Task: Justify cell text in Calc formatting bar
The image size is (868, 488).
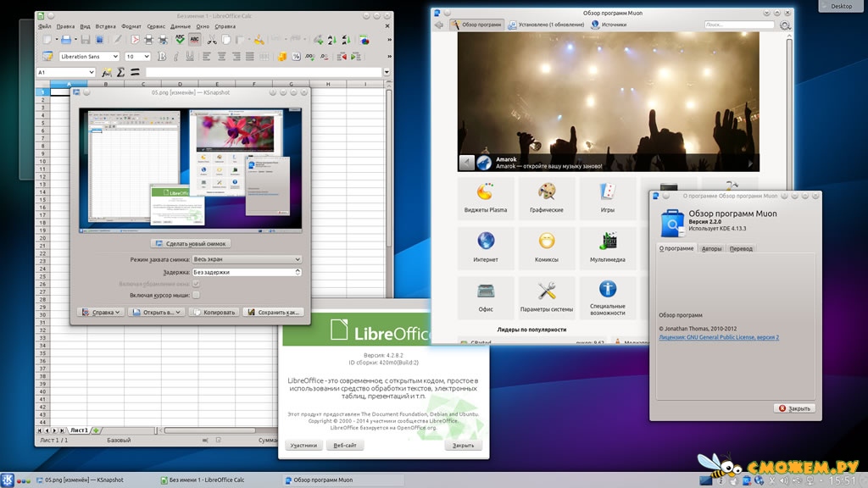Action: point(250,57)
